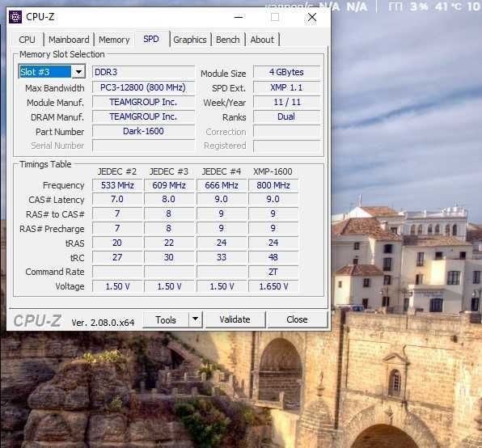The width and height of the screenshot is (482, 448).
Task: Click the 666 MHz JEDEC #4 frequency
Action: coord(222,185)
